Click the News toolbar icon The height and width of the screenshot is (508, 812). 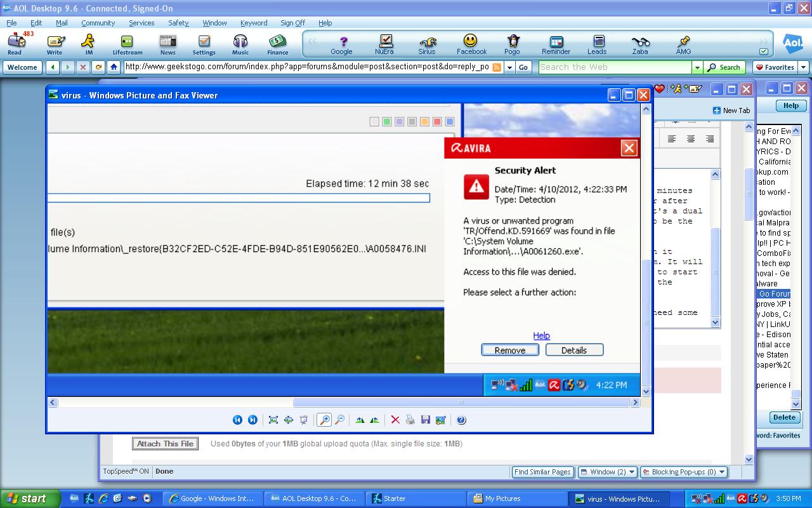click(x=168, y=43)
